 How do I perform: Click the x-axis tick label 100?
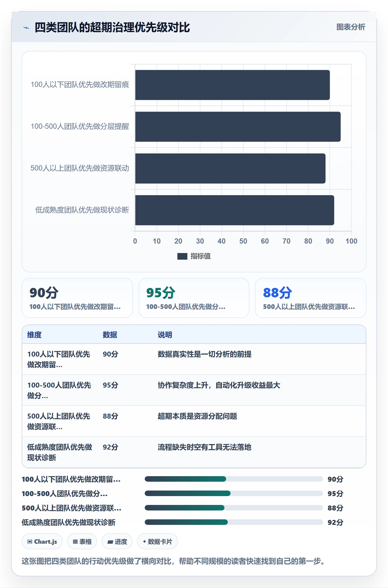pyautogui.click(x=351, y=241)
